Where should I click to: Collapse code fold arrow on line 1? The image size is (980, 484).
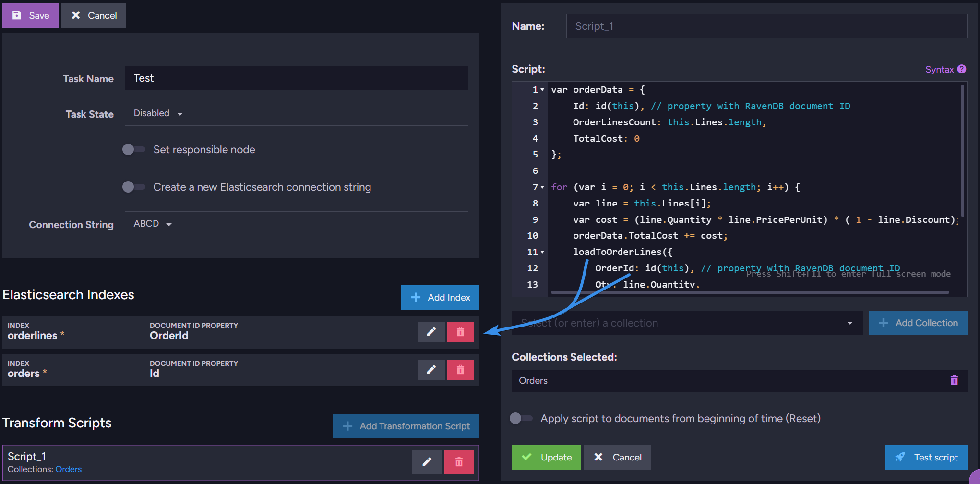(x=542, y=90)
